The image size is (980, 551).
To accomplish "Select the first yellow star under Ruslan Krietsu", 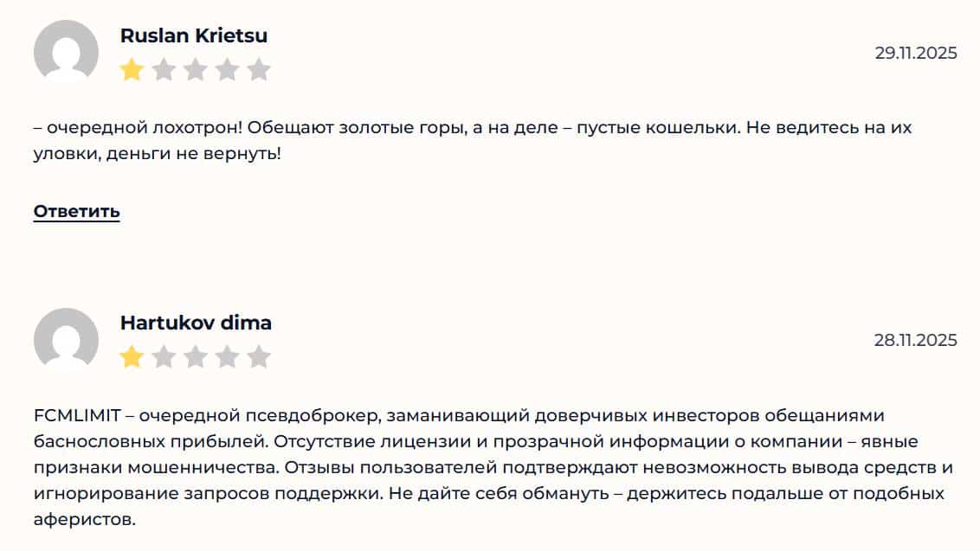I will click(132, 67).
